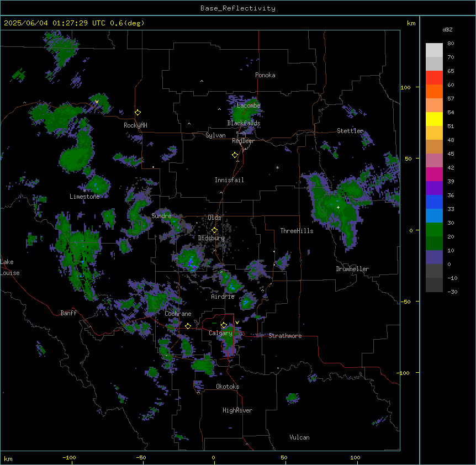Select the bright green swatch between 20 and 30
476x465 pixels.
434,230
